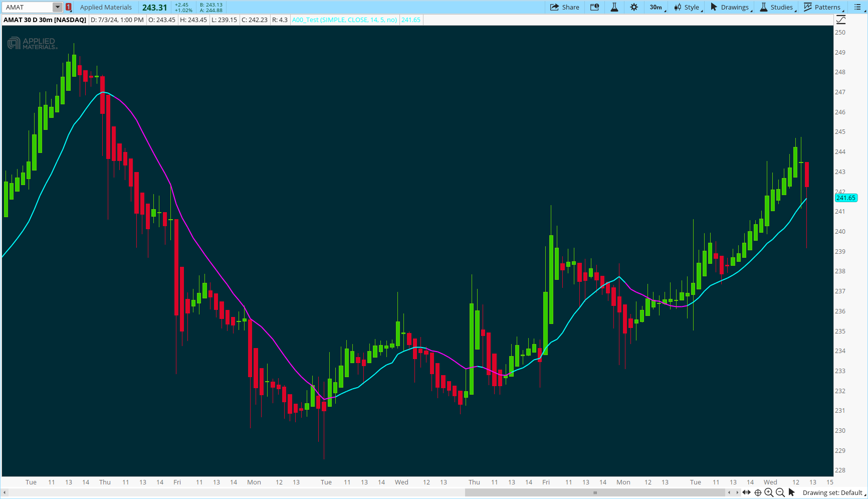Open chart settings gear icon
The height and width of the screenshot is (499, 868).
tap(634, 7)
